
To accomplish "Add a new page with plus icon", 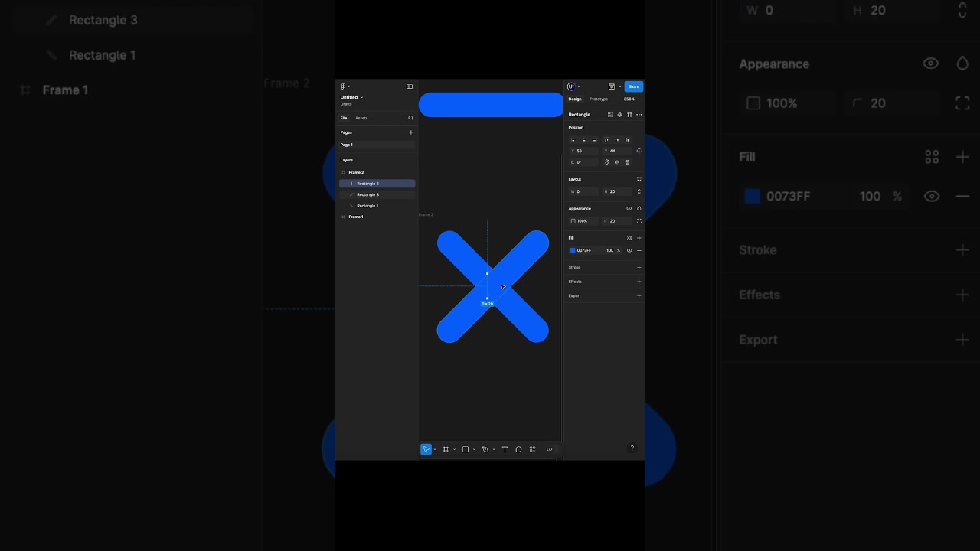I will click(x=410, y=132).
